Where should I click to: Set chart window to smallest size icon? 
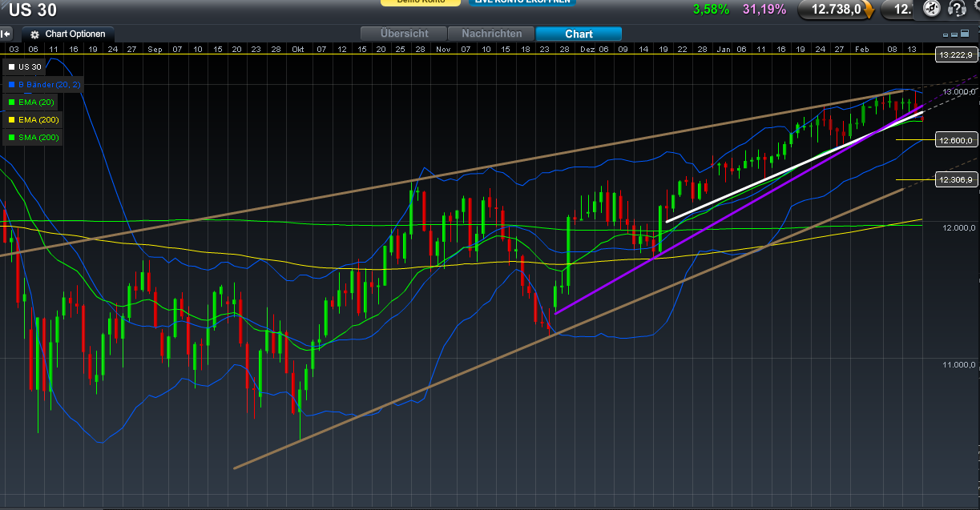[x=946, y=34]
